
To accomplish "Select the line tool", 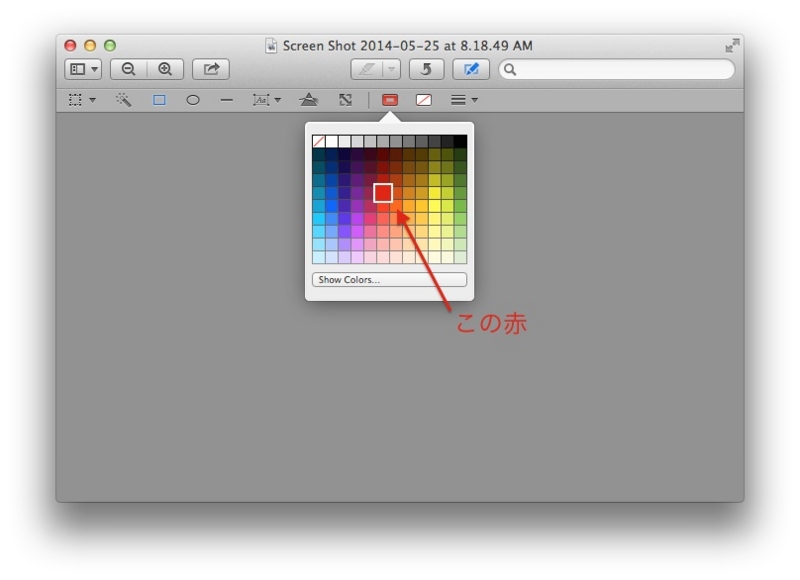I will [x=227, y=100].
